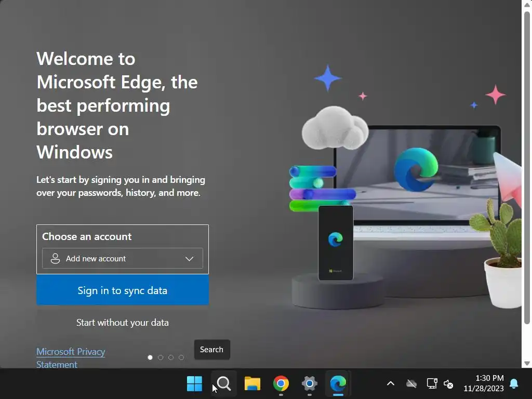Click the OneDrive cloud tray icon
The image size is (532, 399).
coord(411,384)
